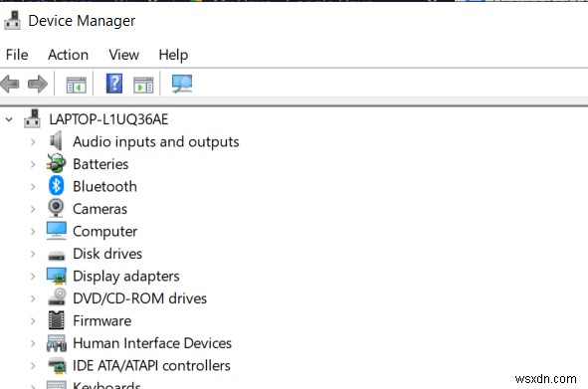The width and height of the screenshot is (588, 389).
Task: Select the Cameras label
Action: pos(99,209)
